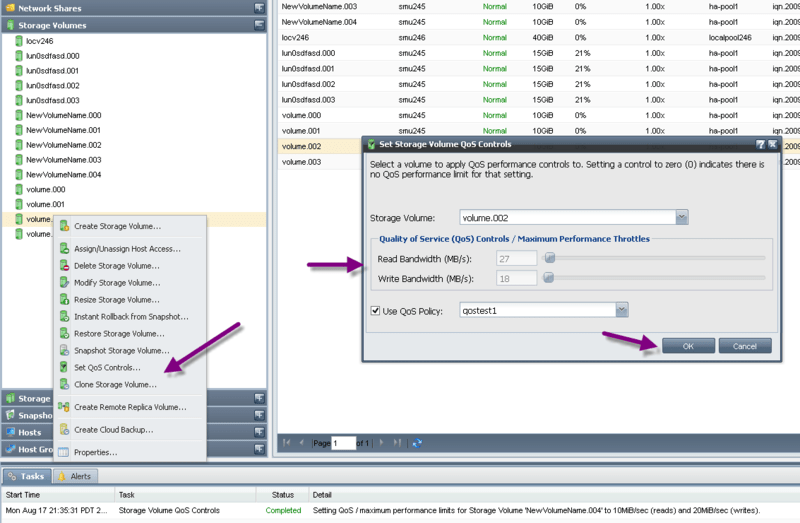
Task: Choose Set QoS Controls from the context menu
Action: click(x=107, y=368)
